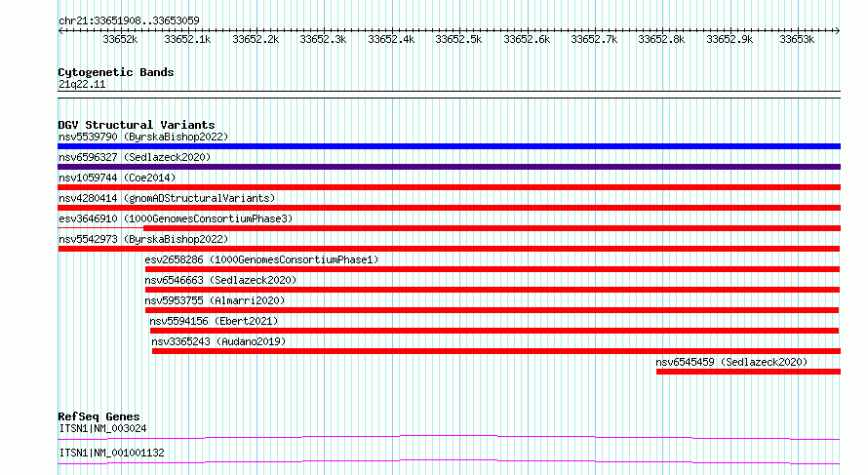Open the nsv6596327 (Sedlazeck2020) variant label
The image size is (868, 475).
tap(135, 157)
